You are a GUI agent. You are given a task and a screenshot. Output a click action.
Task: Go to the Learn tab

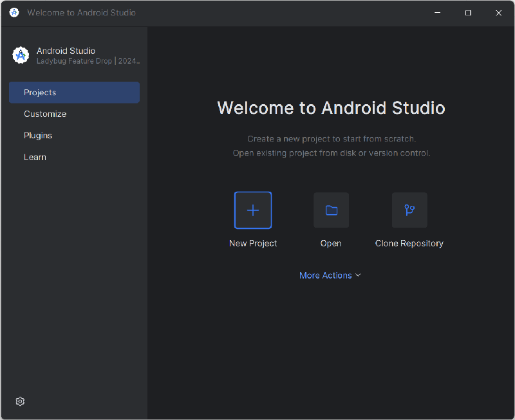click(74, 157)
